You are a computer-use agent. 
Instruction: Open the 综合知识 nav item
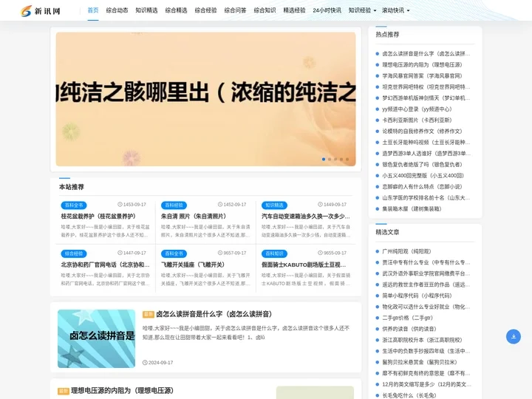click(265, 10)
